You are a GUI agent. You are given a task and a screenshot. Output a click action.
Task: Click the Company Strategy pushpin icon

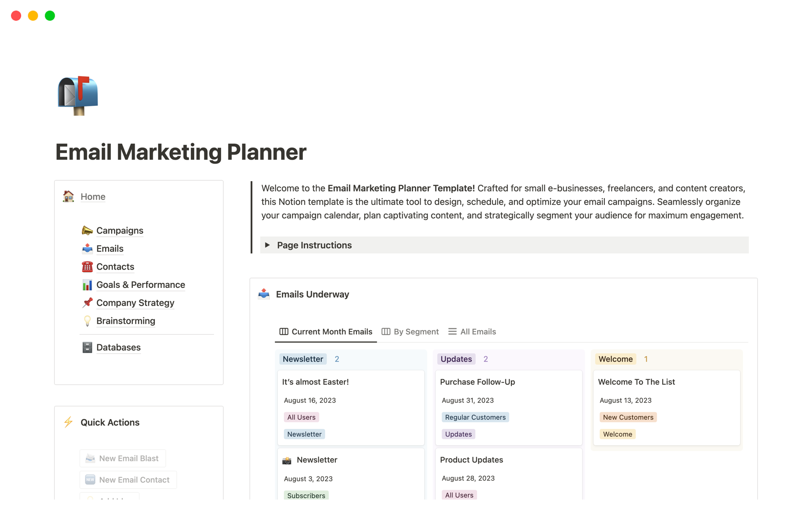coord(87,303)
